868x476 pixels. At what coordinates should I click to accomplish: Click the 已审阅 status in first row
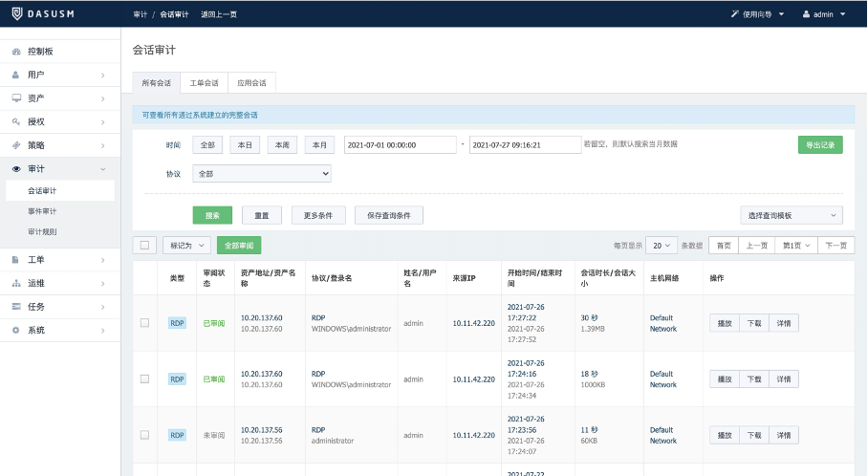[x=214, y=323]
